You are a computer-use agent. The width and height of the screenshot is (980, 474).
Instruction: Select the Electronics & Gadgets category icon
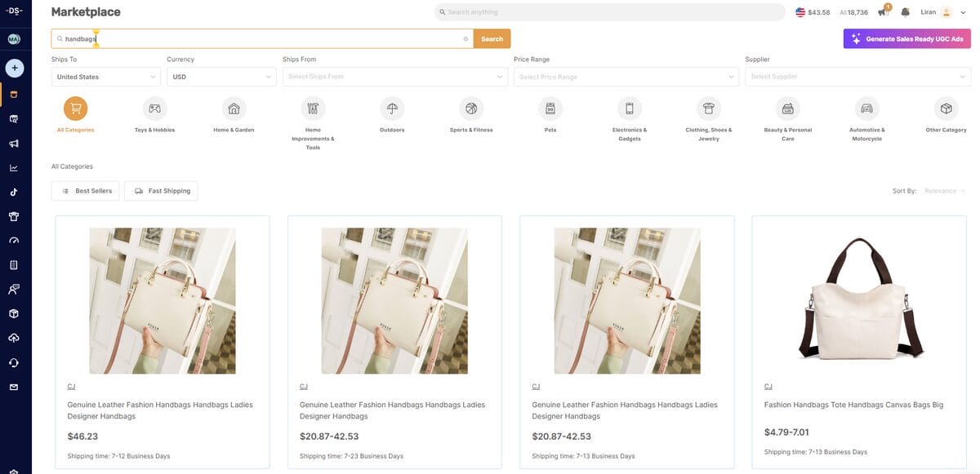coord(630,109)
